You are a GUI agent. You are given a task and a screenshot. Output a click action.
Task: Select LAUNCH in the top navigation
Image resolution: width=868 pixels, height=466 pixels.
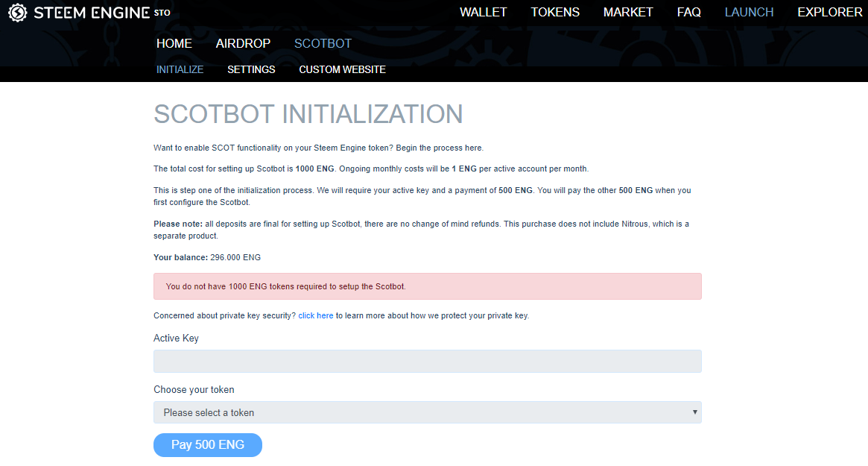click(x=749, y=12)
